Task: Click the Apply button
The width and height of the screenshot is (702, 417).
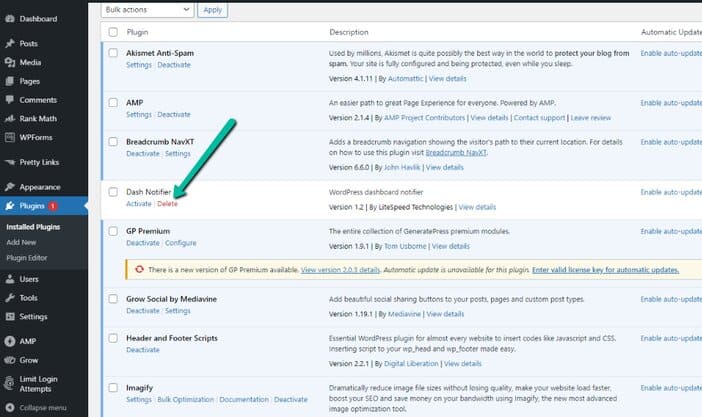Action: click(x=213, y=10)
